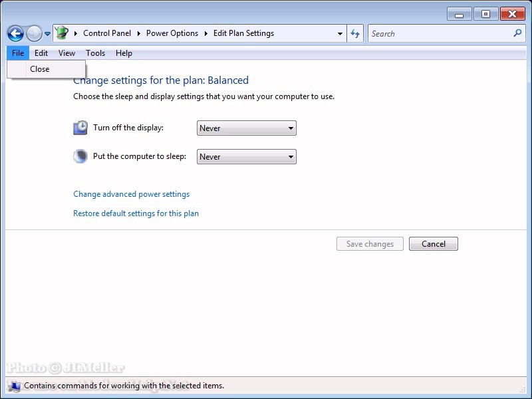Expand the arrow before Control Panel breadcrumb
The height and width of the screenshot is (399, 532).
coord(75,33)
